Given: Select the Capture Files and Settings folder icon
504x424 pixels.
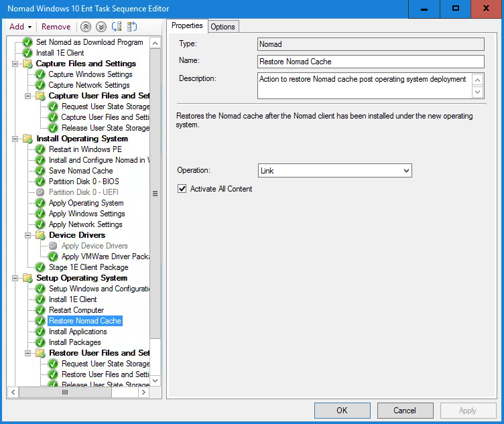Looking at the screenshot, I should coord(27,64).
